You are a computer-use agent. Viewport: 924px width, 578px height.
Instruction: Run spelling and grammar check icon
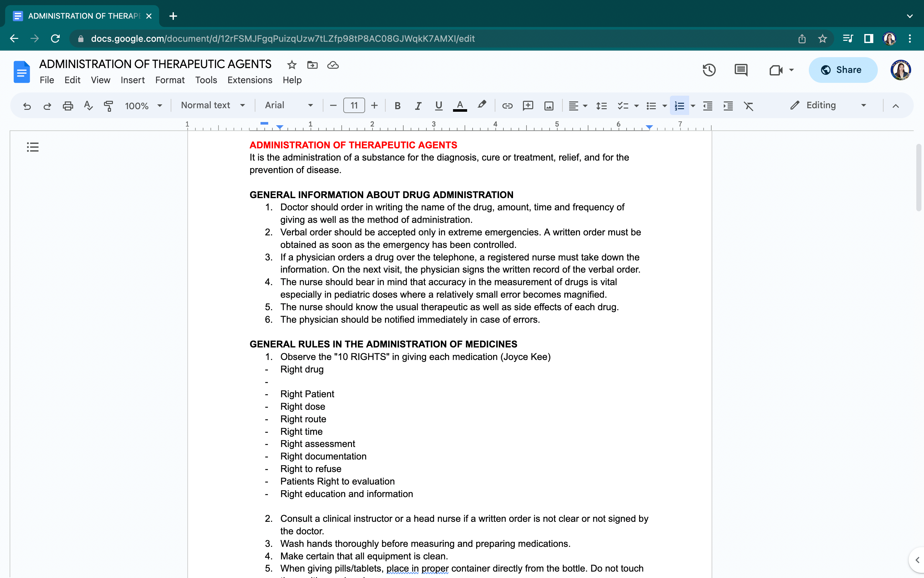[x=88, y=106]
